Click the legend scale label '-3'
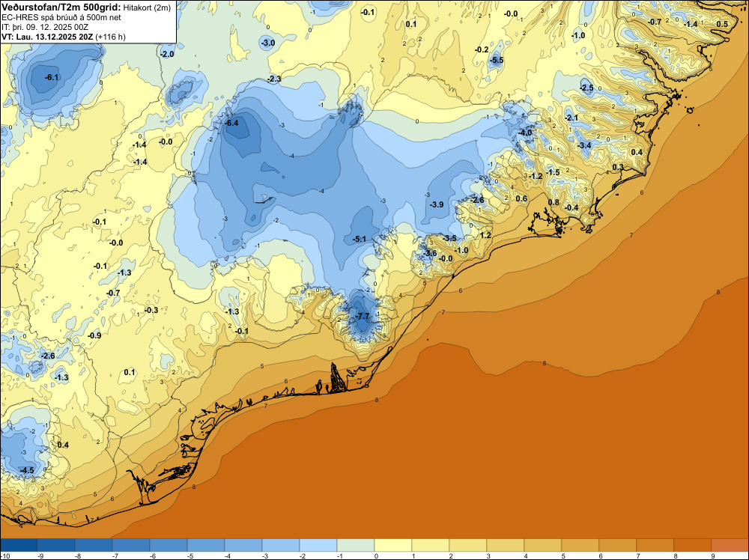The image size is (749, 560). click(x=265, y=556)
